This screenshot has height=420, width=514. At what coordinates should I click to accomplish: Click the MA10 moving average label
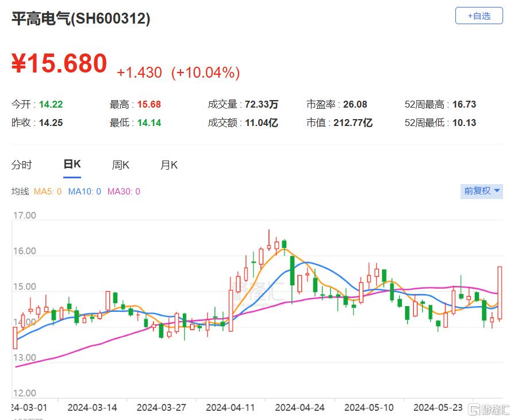85,192
